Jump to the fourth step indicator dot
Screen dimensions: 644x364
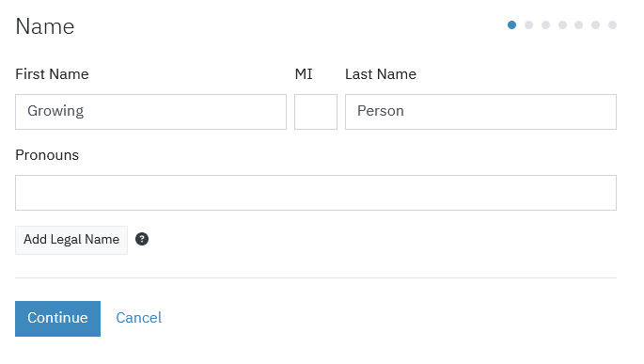(x=562, y=25)
